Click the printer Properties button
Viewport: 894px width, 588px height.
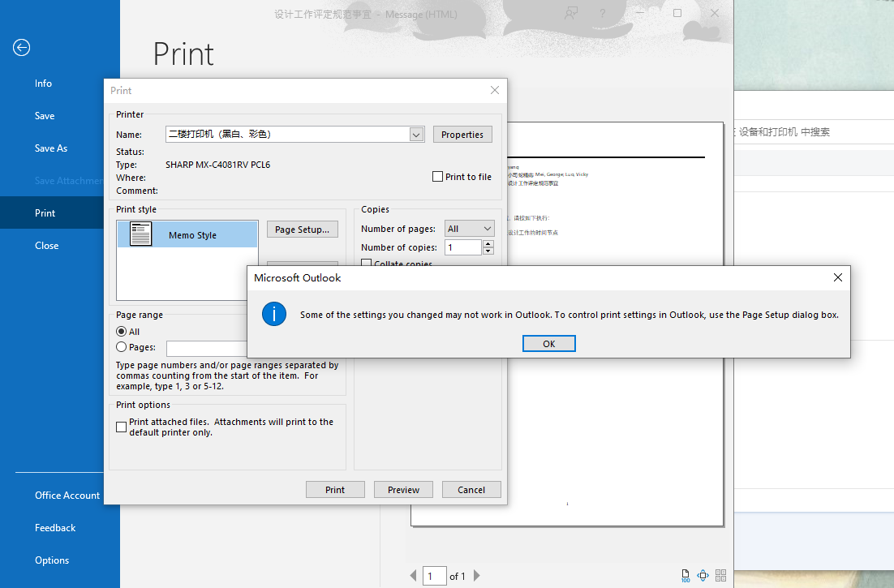pos(462,135)
